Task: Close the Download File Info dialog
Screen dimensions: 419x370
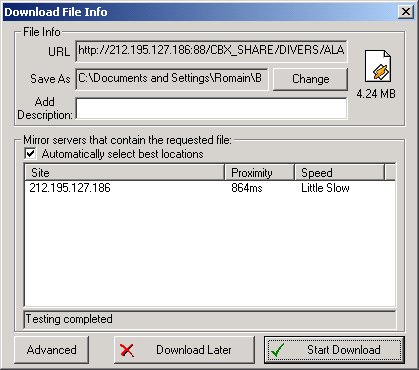Action: (x=406, y=12)
